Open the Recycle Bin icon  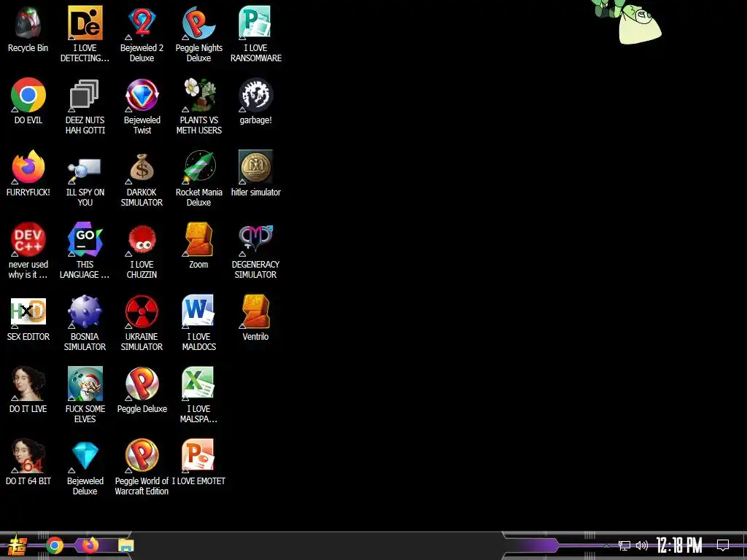(x=28, y=23)
